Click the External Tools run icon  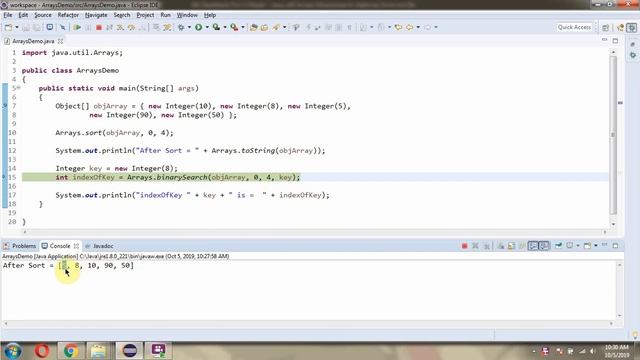234,27
